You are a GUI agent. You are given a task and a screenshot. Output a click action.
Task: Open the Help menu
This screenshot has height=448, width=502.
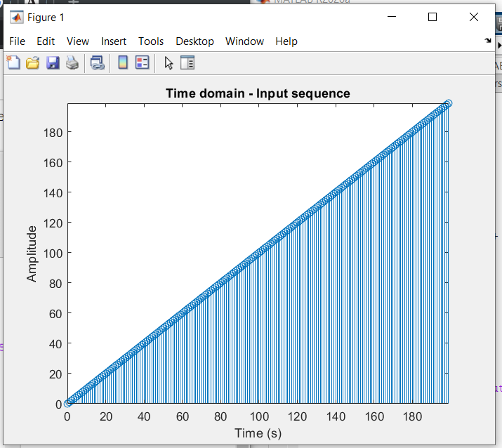[x=286, y=41]
